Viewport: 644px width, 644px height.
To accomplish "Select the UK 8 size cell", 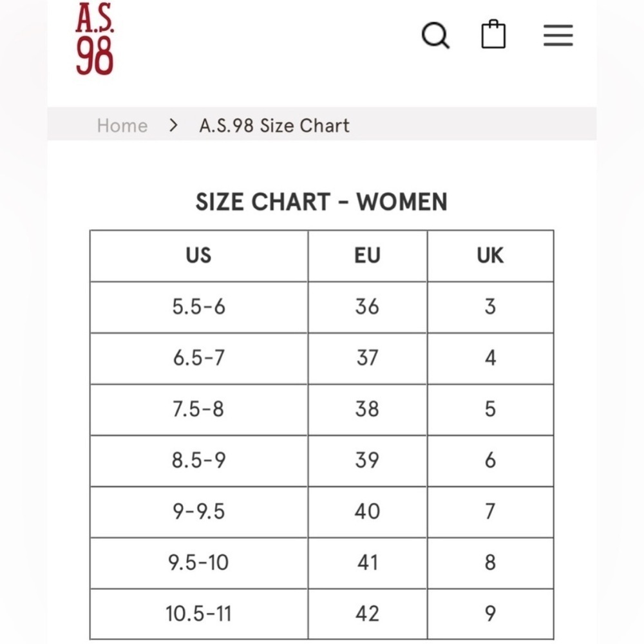I will coord(490,562).
